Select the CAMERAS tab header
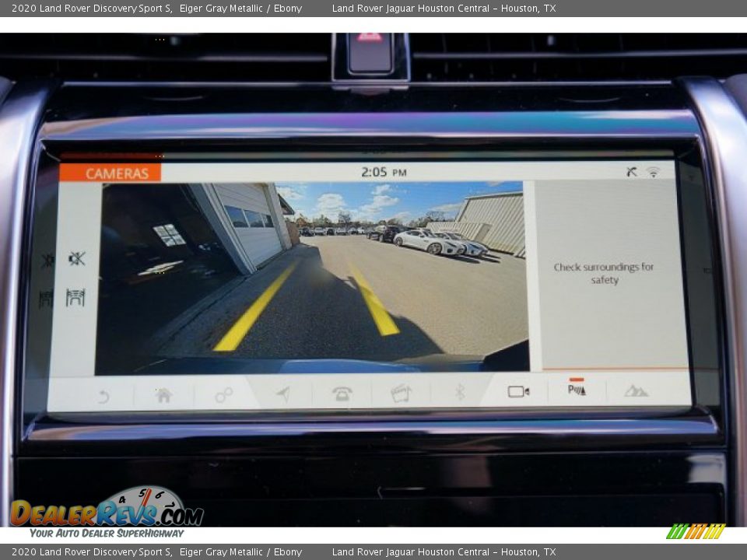The image size is (747, 560). (x=110, y=173)
